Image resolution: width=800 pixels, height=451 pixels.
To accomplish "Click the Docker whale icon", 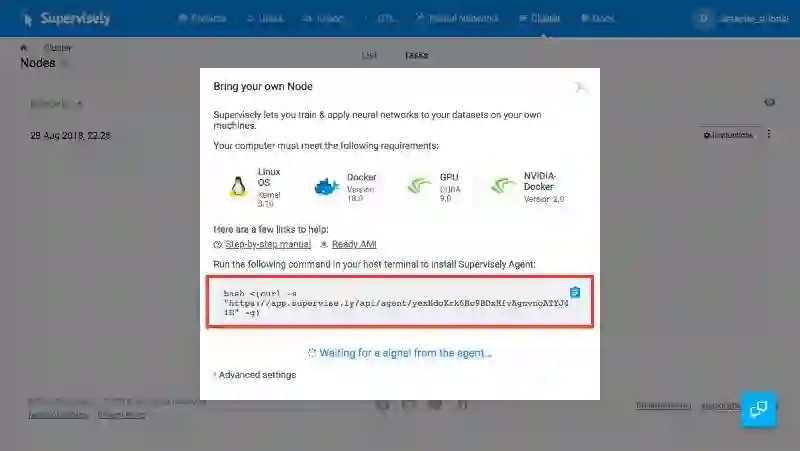I will tap(327, 187).
